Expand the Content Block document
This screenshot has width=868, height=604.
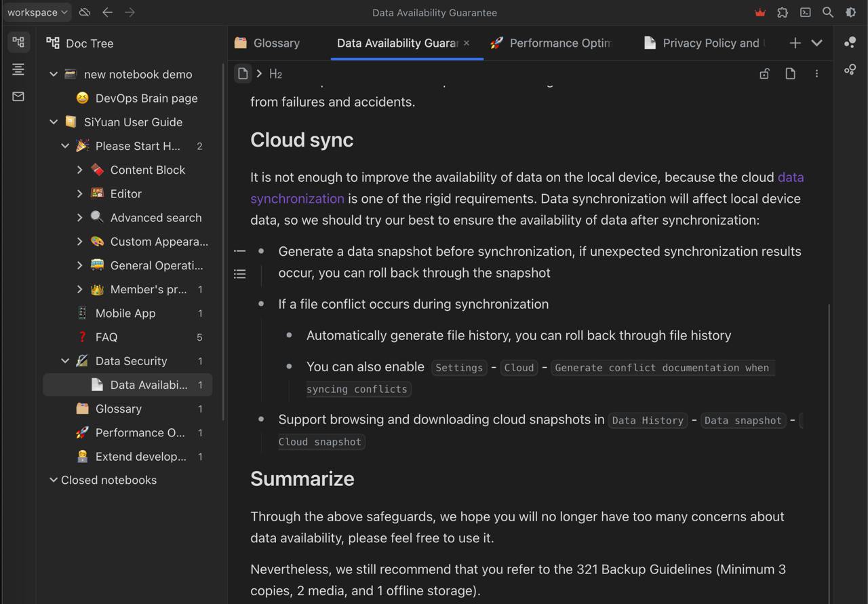pyautogui.click(x=79, y=170)
